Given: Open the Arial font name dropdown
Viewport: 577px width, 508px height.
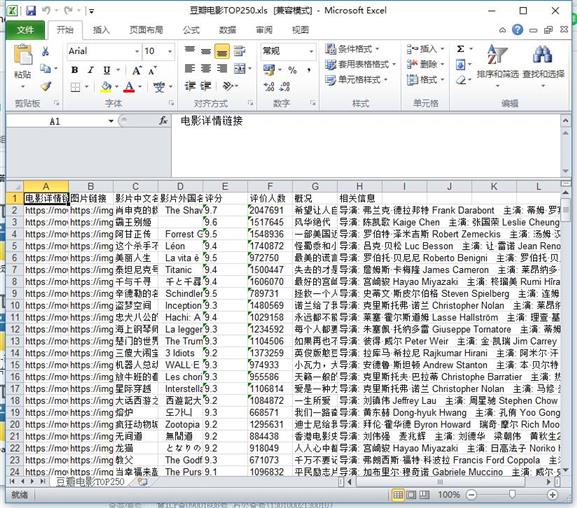Looking at the screenshot, I should [x=137, y=51].
